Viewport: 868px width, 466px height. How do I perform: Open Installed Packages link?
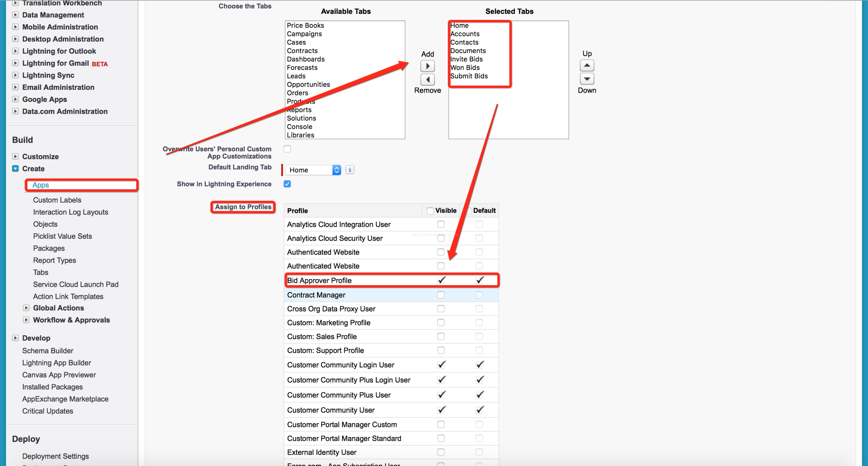[x=52, y=387]
